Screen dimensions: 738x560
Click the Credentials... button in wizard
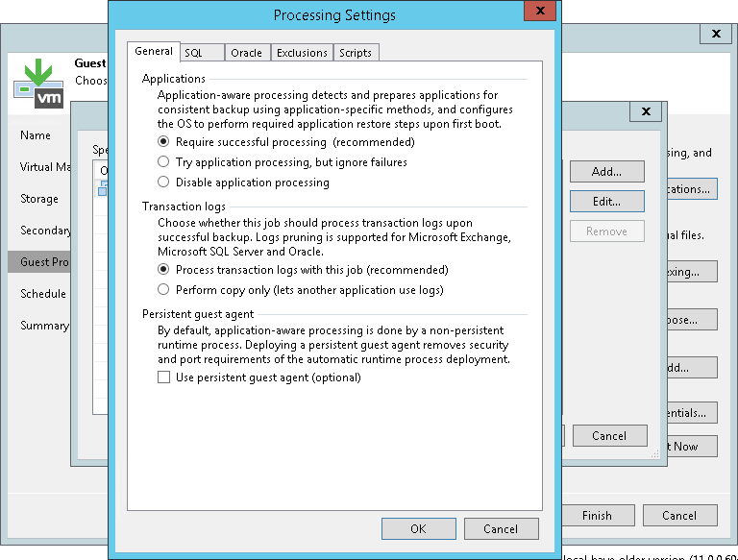pos(692,413)
